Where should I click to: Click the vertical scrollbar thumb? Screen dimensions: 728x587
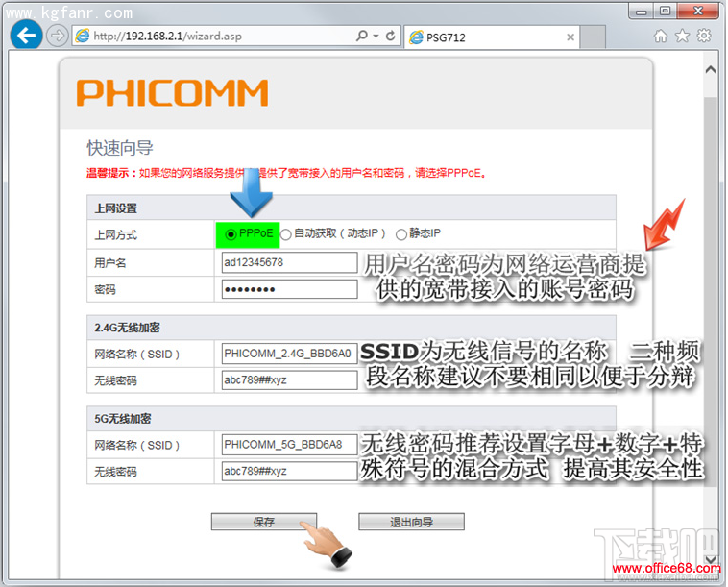[x=711, y=292]
